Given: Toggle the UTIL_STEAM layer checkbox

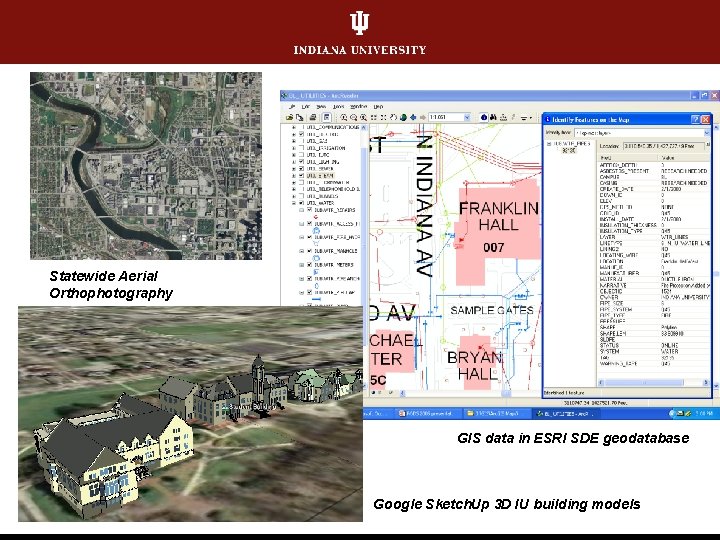Looking at the screenshot, I should 302,175.
